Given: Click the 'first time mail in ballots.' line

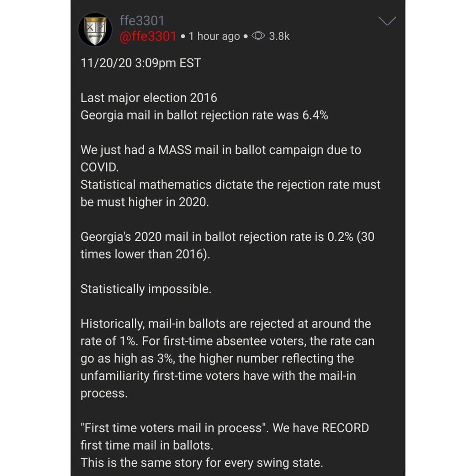Looking at the screenshot, I should pos(147,445).
